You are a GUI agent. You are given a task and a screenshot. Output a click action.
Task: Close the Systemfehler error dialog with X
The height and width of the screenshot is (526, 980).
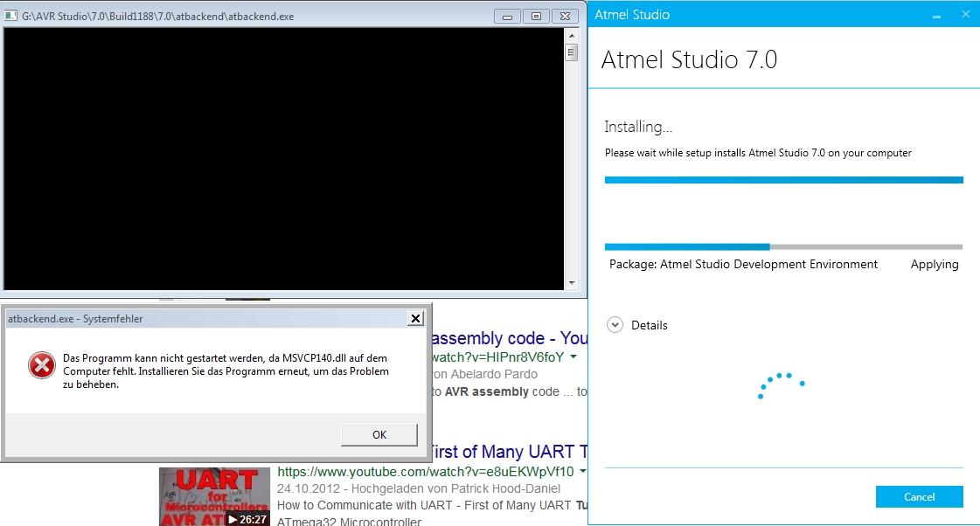[x=415, y=319]
